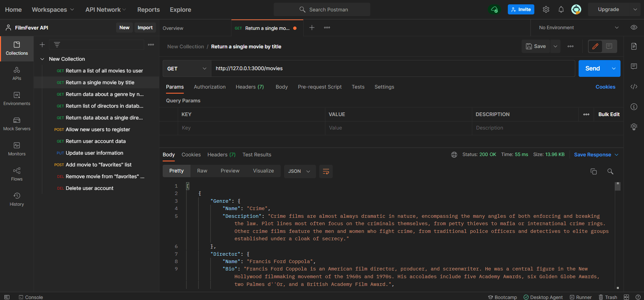Screen dimensions: 644x300
Task: Switch to the request Headers (7) tab
Action: pyautogui.click(x=250, y=87)
